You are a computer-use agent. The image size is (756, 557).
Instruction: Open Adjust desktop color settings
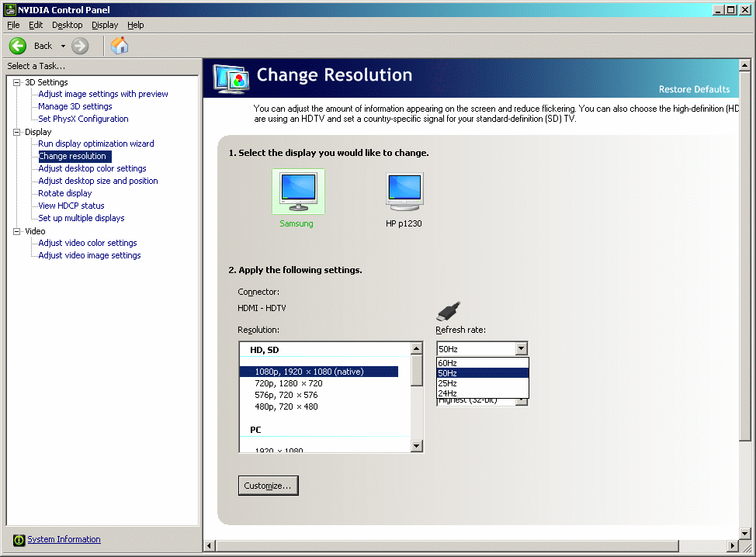click(x=92, y=168)
